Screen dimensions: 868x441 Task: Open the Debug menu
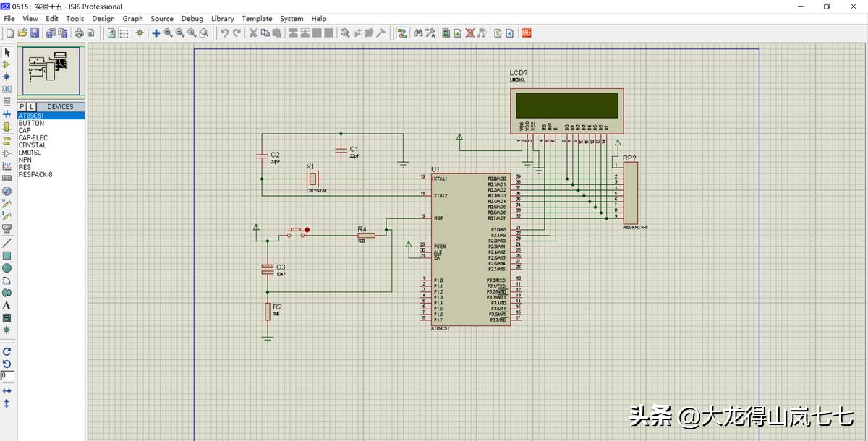192,19
